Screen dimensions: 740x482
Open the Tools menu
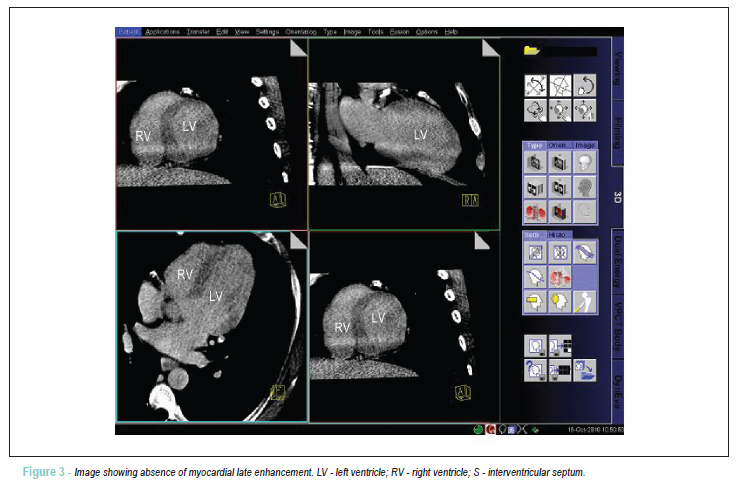(x=376, y=32)
